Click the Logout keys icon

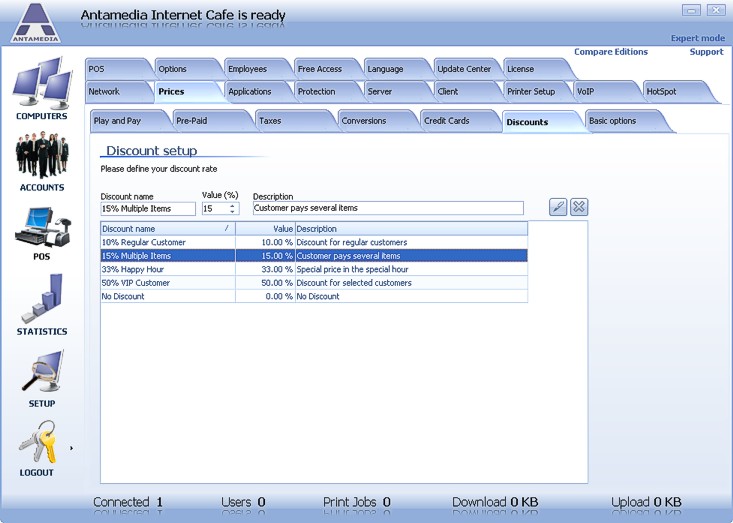tap(37, 442)
